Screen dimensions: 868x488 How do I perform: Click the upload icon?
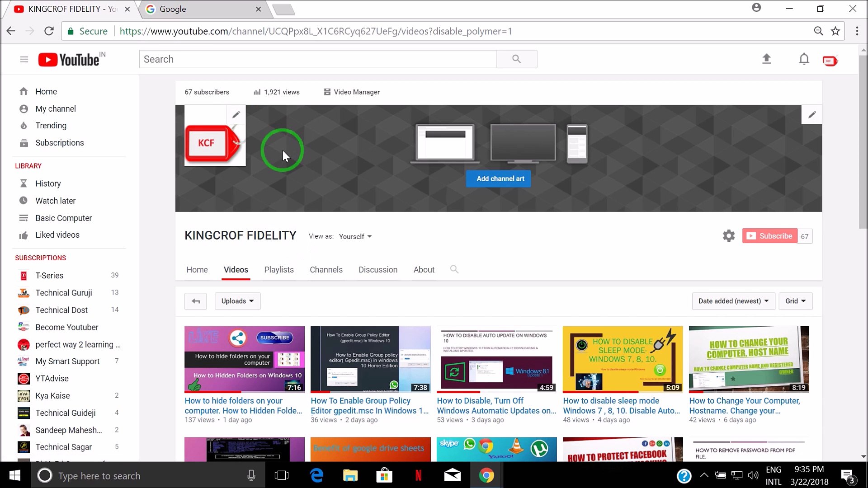point(767,59)
